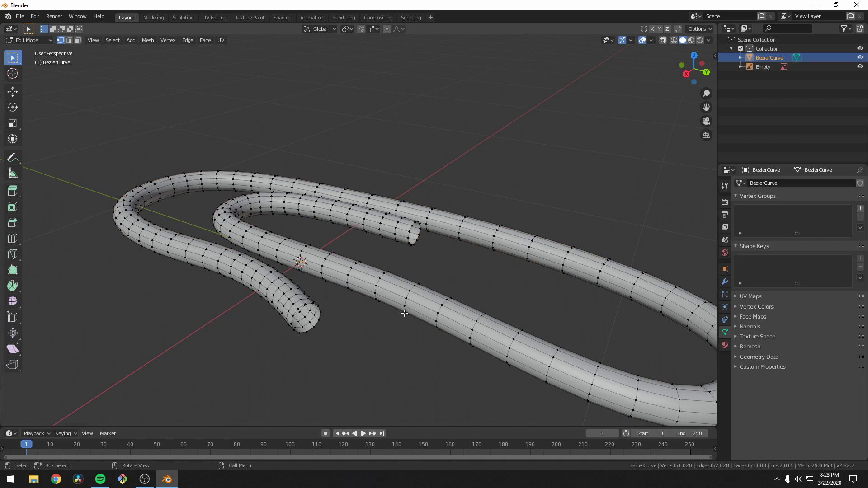Screen dimensions: 868x488
Task: Open the Material Properties tab
Action: pyautogui.click(x=725, y=345)
